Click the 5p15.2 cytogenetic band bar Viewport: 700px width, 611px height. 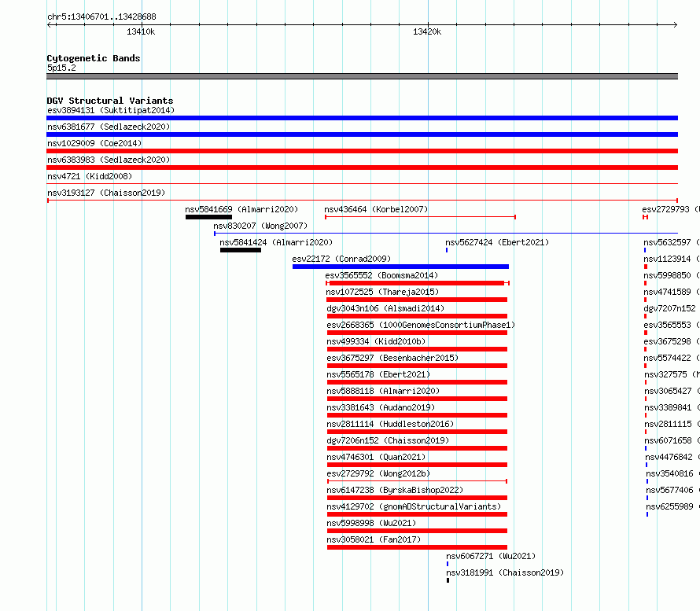362,76
